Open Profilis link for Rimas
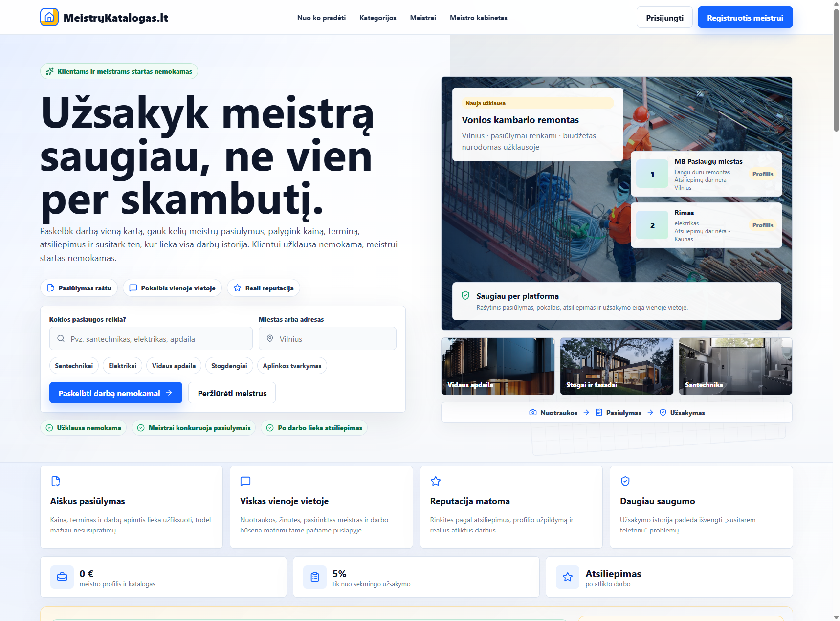Viewport: 840px width, 621px height. click(x=763, y=225)
